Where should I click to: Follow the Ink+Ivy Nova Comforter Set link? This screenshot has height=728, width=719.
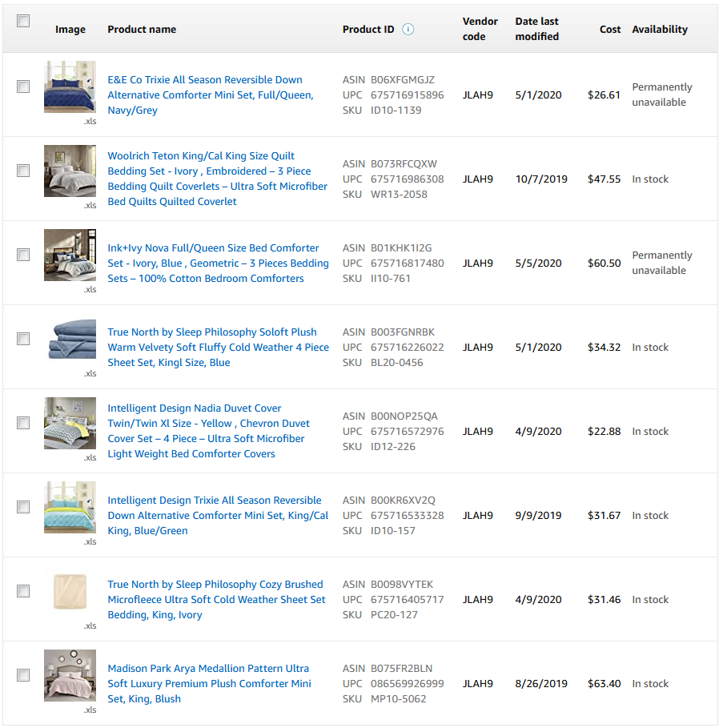218,263
